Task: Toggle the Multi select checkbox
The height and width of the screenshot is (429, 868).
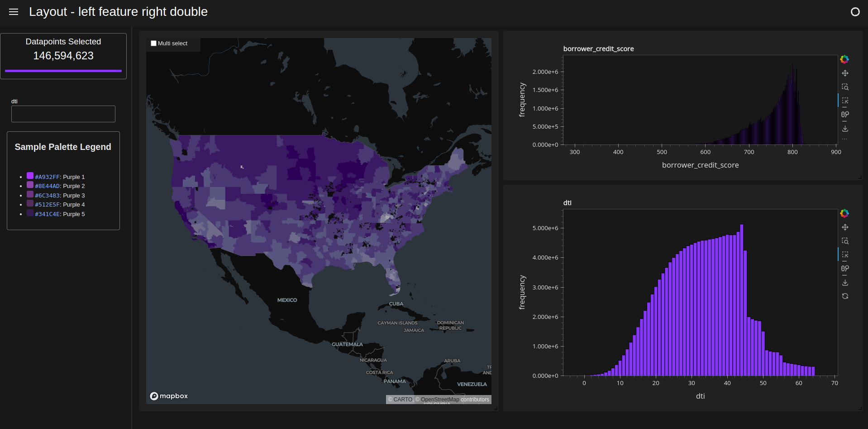Action: 153,43
